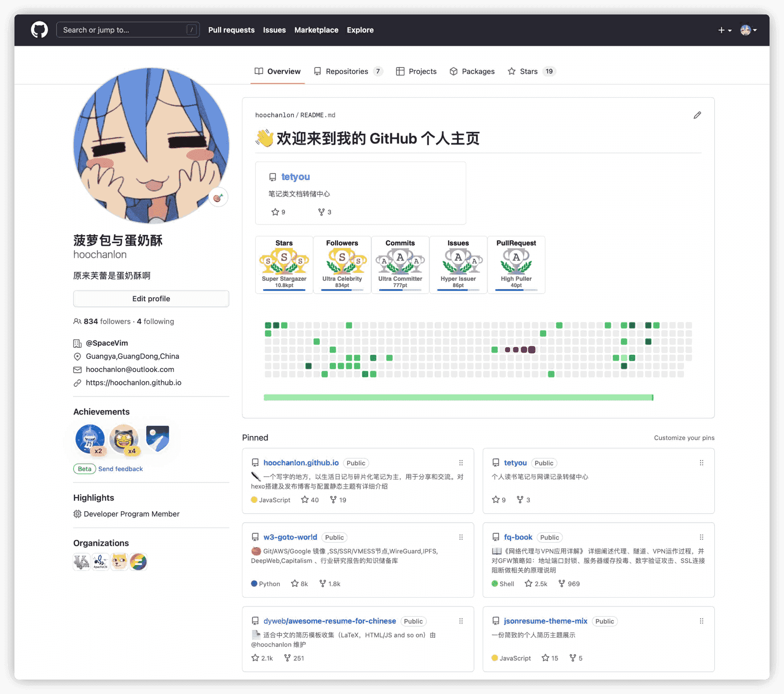The height and width of the screenshot is (694, 784).
Task: Click grip handle on hoochanlon.github.io pin
Action: pyautogui.click(x=461, y=463)
